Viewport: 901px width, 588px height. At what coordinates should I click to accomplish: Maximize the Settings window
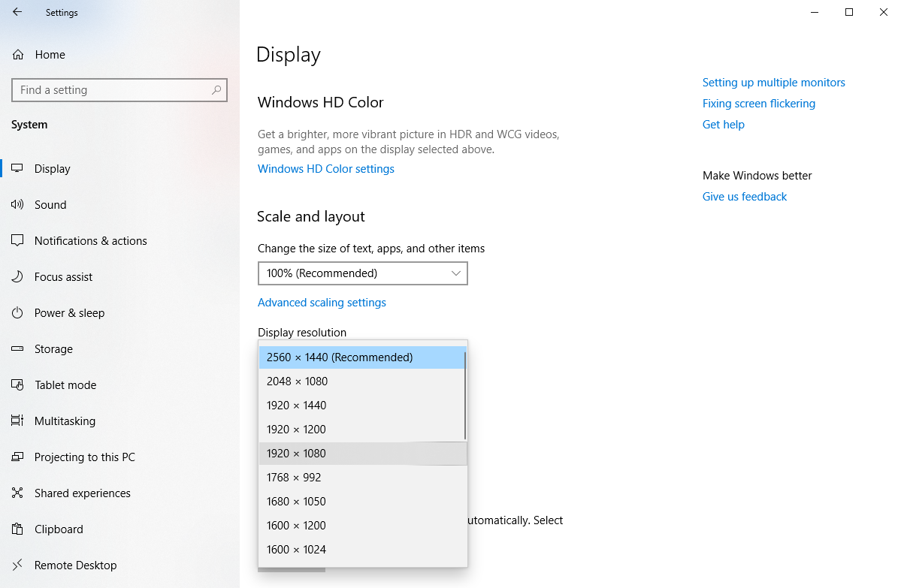pyautogui.click(x=848, y=12)
